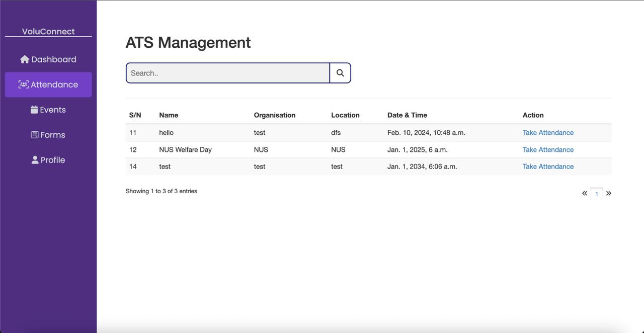Click the S/N column header

(x=135, y=115)
